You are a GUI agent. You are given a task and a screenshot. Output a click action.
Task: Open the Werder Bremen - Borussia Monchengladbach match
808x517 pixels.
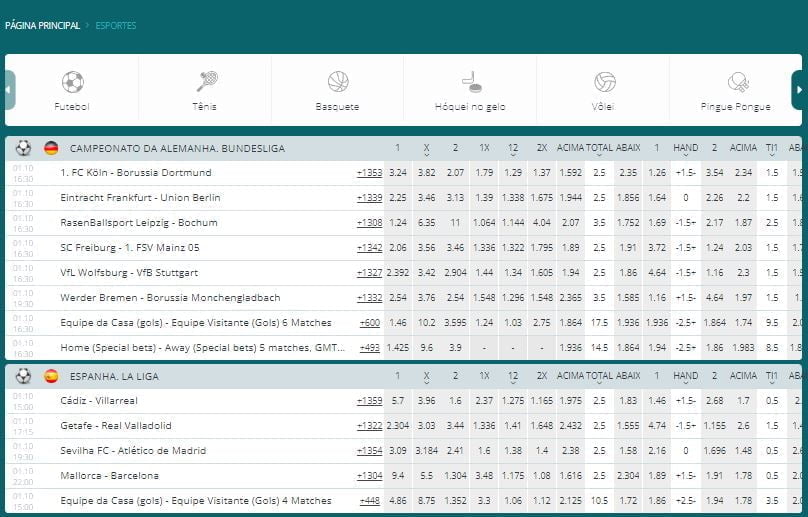pos(169,298)
